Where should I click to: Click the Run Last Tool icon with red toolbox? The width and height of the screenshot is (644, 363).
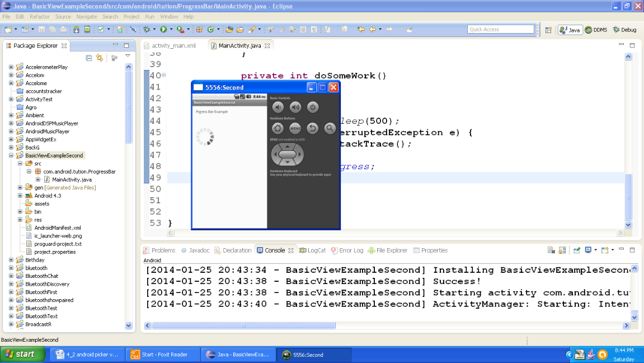point(180,29)
